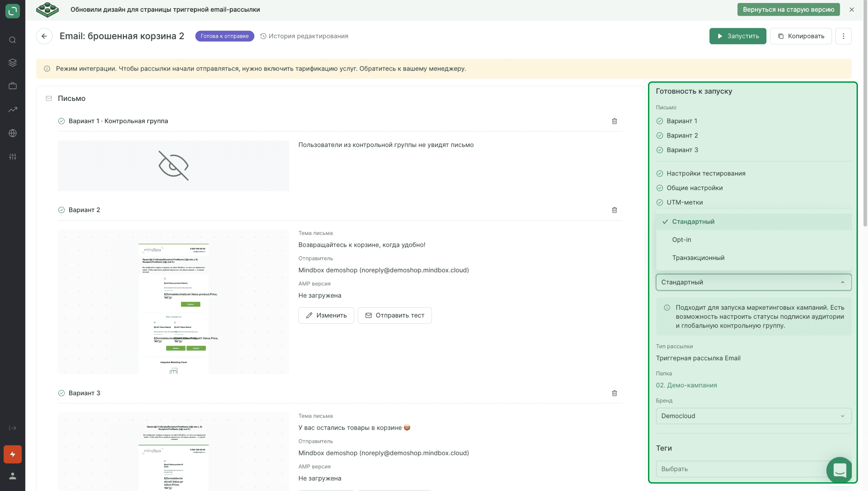
Task: Click Вернуться на старую версию button
Action: [788, 9]
